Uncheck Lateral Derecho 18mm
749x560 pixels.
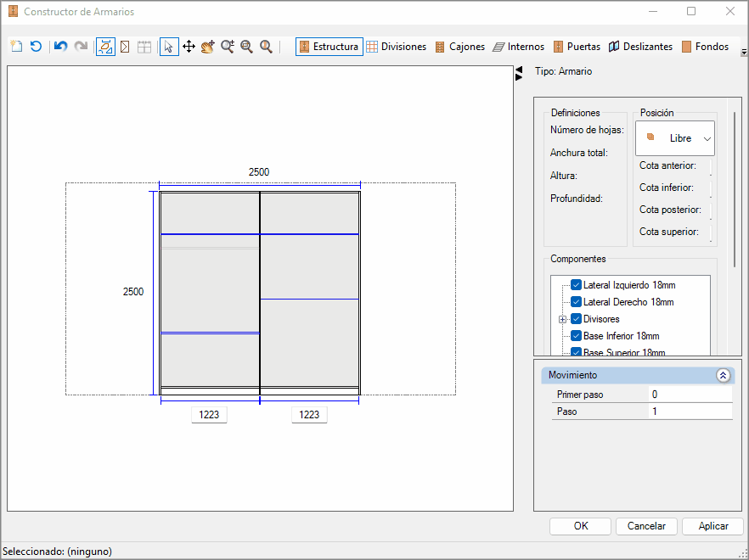pos(576,302)
